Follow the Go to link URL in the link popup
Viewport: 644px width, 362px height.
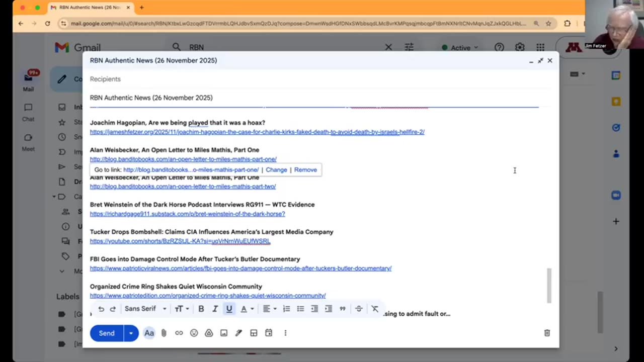pyautogui.click(x=191, y=170)
